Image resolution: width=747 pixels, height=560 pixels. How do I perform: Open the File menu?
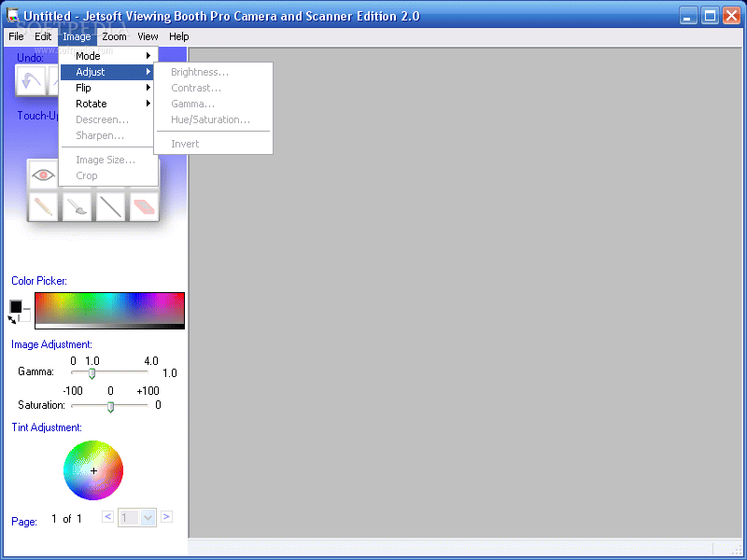16,36
